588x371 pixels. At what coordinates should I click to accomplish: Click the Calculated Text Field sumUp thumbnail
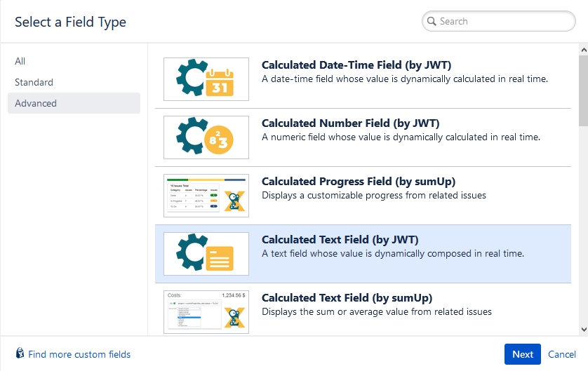pyautogui.click(x=206, y=312)
